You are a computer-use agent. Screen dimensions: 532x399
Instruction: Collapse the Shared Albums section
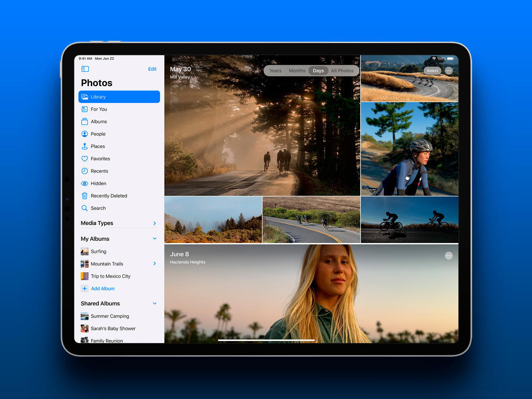coord(155,304)
